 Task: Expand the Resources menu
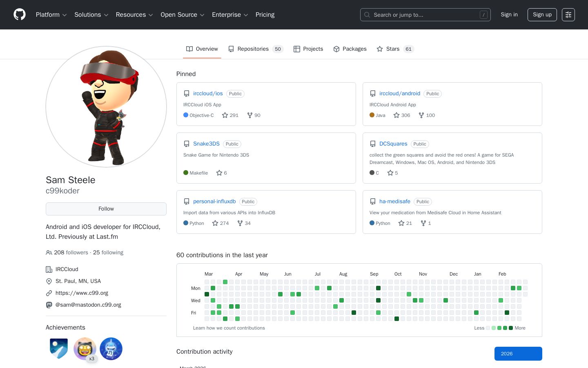pos(134,15)
